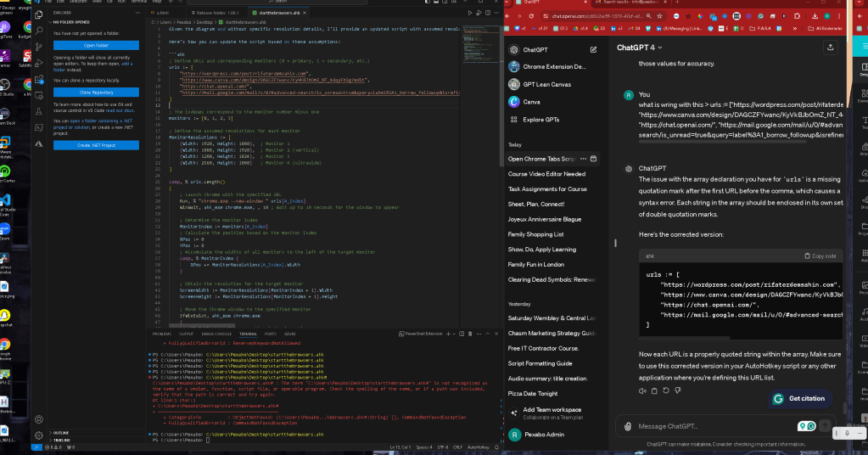Click the thumbs down icon under ChatGPT response
The width and height of the screenshot is (868, 455).
click(x=678, y=390)
